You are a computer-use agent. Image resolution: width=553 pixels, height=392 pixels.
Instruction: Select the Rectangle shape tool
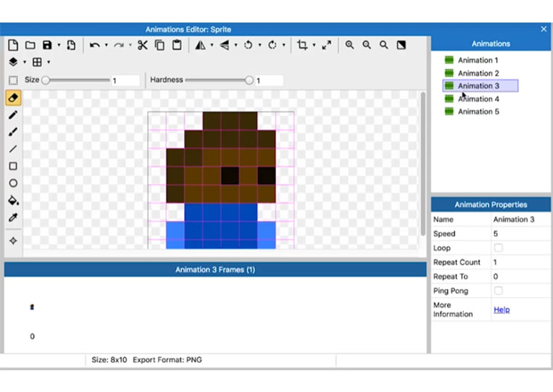point(13,166)
